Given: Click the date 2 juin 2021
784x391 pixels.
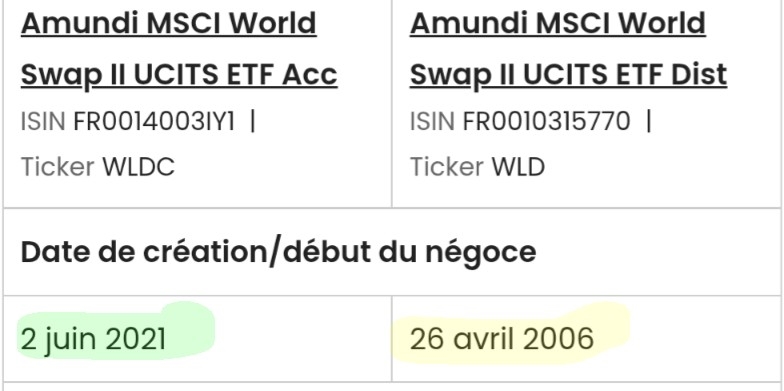Looking at the screenshot, I should pyautogui.click(x=93, y=339).
